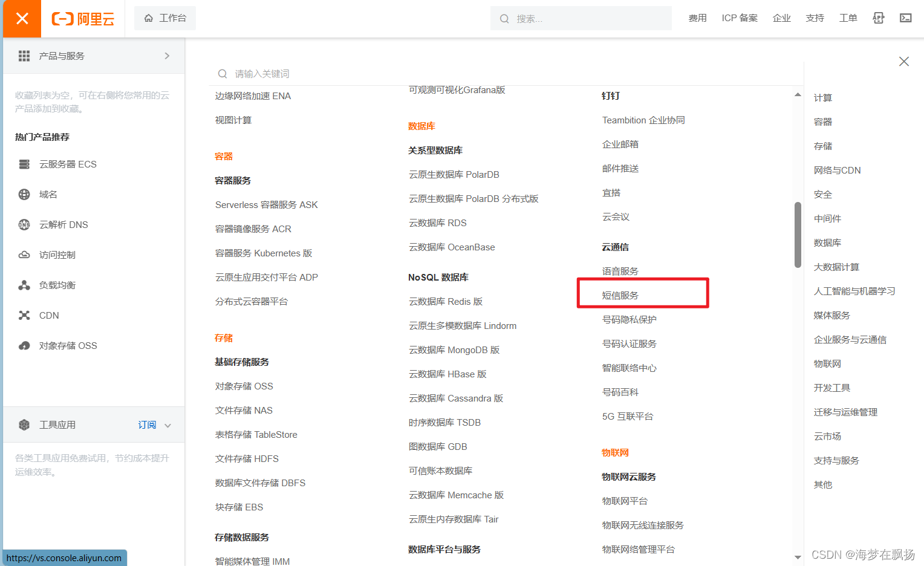This screenshot has height=566, width=924.
Task: Open 云数据库 Redis 版 link
Action: (446, 301)
